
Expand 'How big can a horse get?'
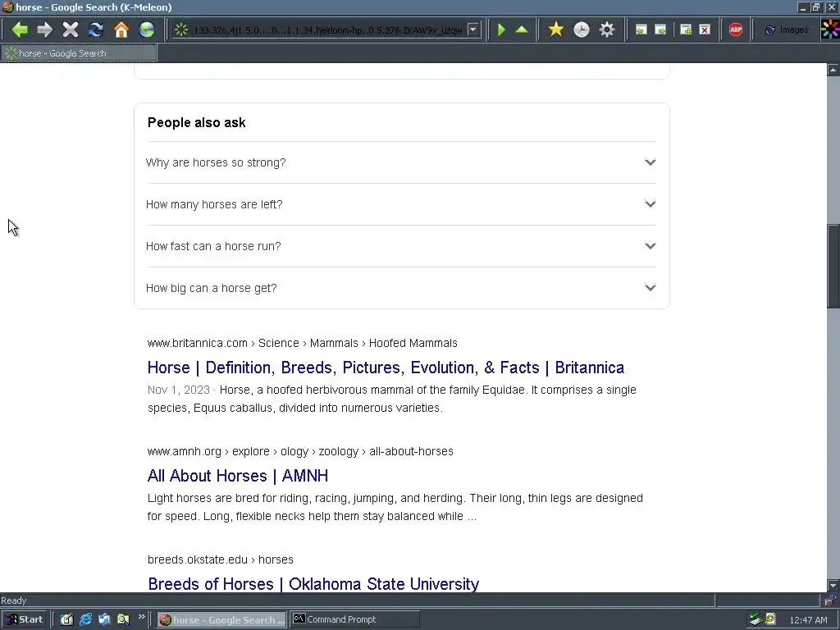click(x=400, y=288)
